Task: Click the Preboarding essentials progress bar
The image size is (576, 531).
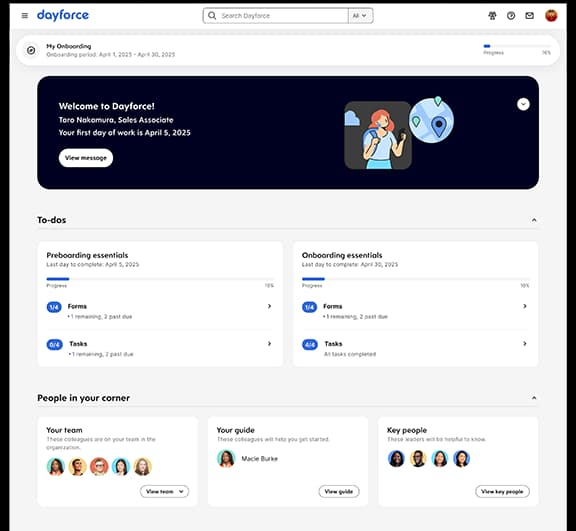Action: (x=160, y=279)
